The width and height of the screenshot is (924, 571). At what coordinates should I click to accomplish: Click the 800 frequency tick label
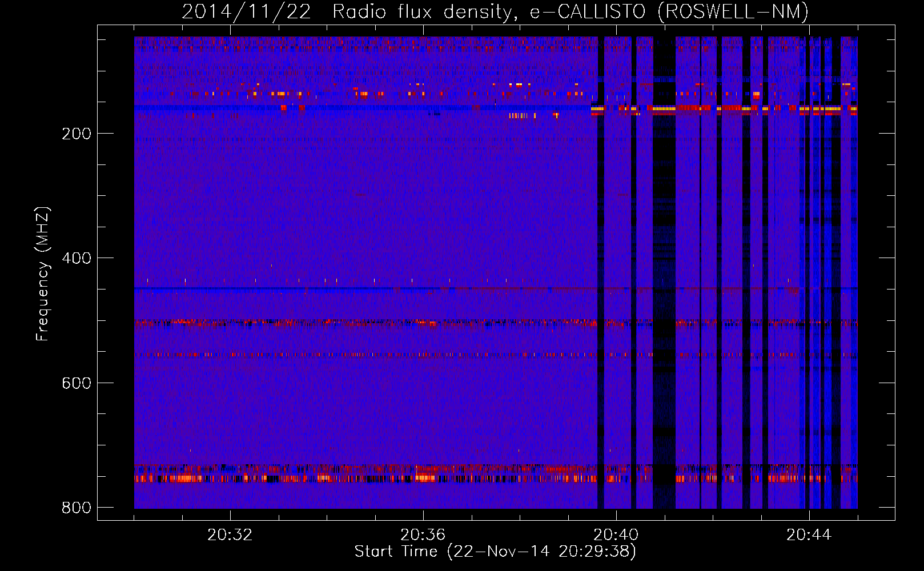(x=77, y=508)
